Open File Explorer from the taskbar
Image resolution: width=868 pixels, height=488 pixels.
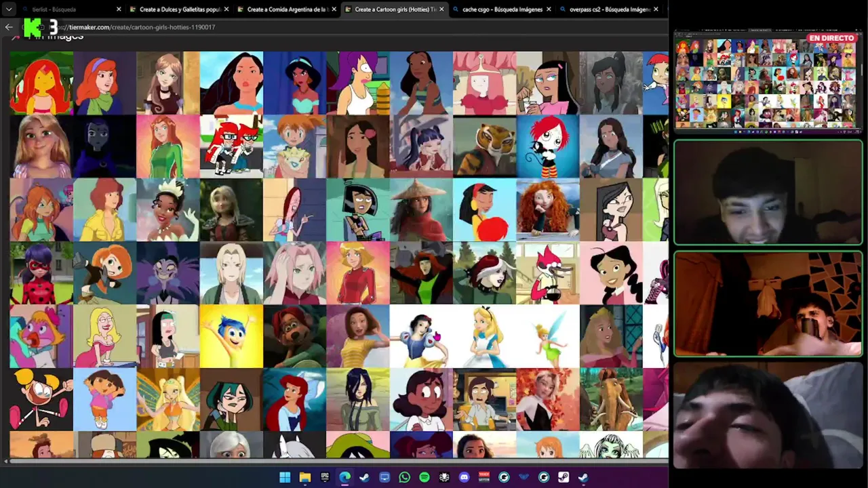(305, 478)
